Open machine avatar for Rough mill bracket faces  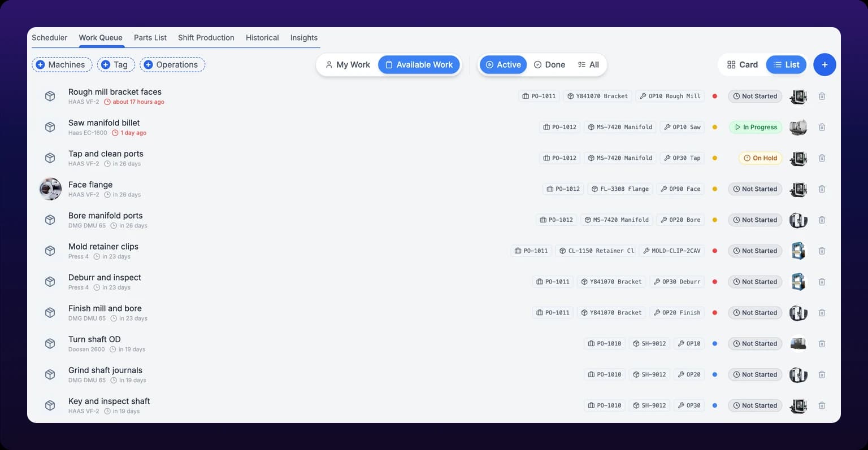point(798,97)
